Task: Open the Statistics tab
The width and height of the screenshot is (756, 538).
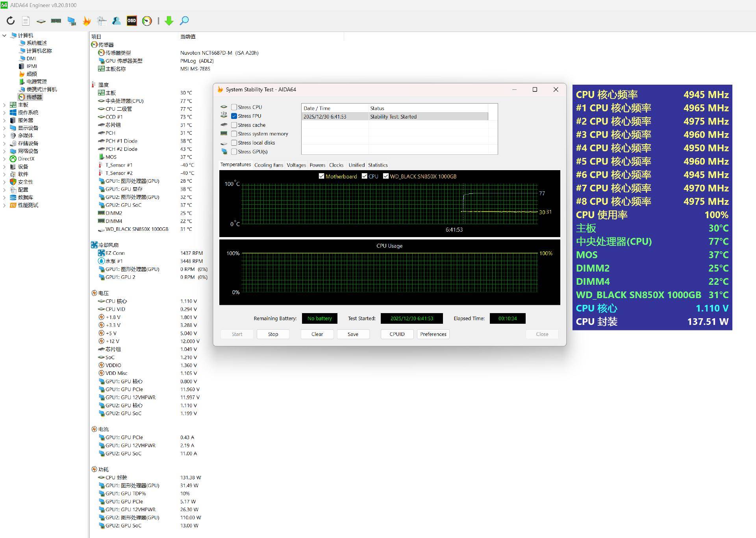Action: [378, 165]
